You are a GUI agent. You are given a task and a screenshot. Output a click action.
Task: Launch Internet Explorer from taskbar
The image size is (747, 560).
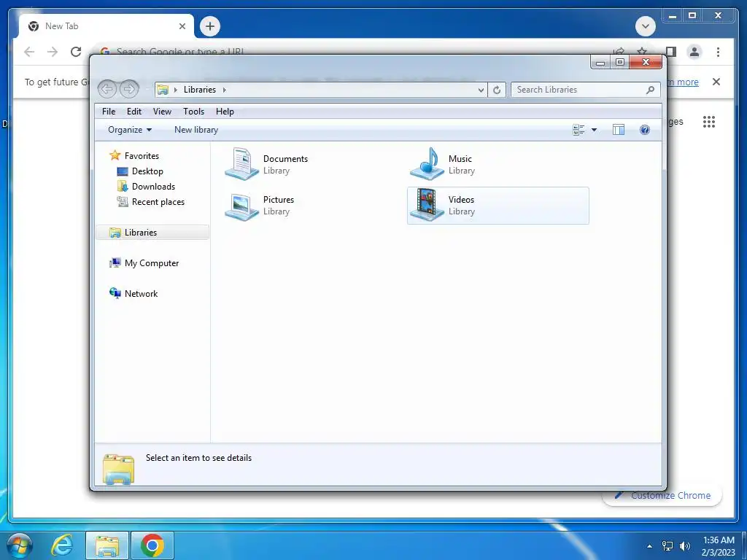tap(62, 545)
